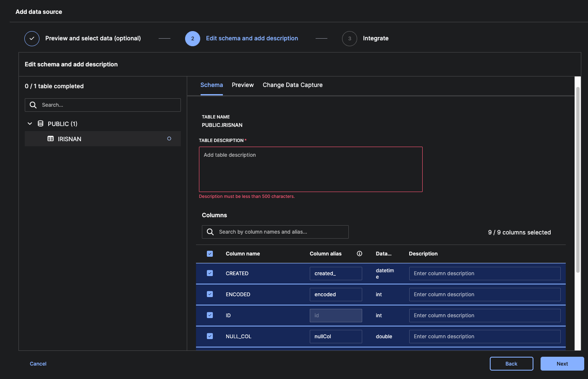Open the Change Data Capture tab
Screen dimensions: 588x379
coord(293,85)
